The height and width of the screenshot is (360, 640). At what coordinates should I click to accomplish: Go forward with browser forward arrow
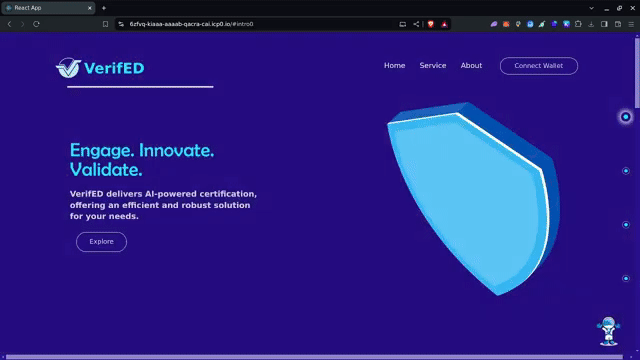pos(22,24)
